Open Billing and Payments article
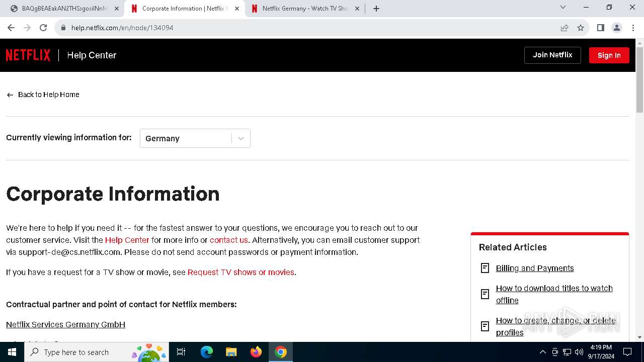 (x=535, y=268)
